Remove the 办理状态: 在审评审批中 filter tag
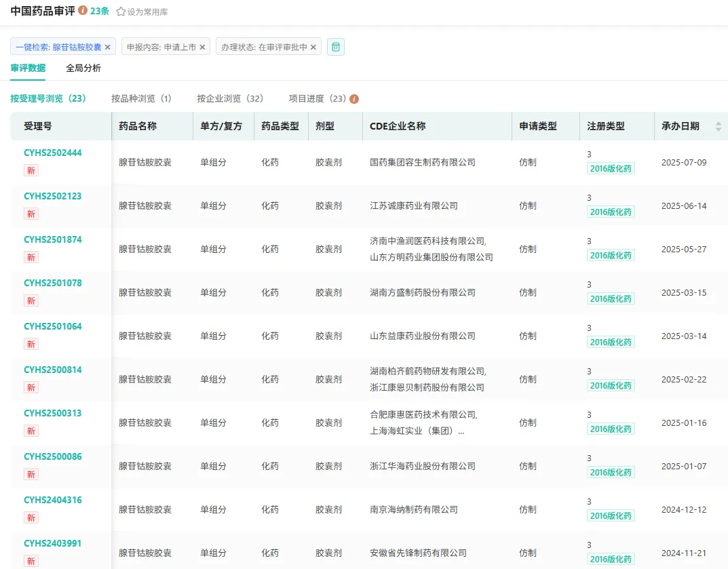The width and height of the screenshot is (728, 569). (x=313, y=47)
